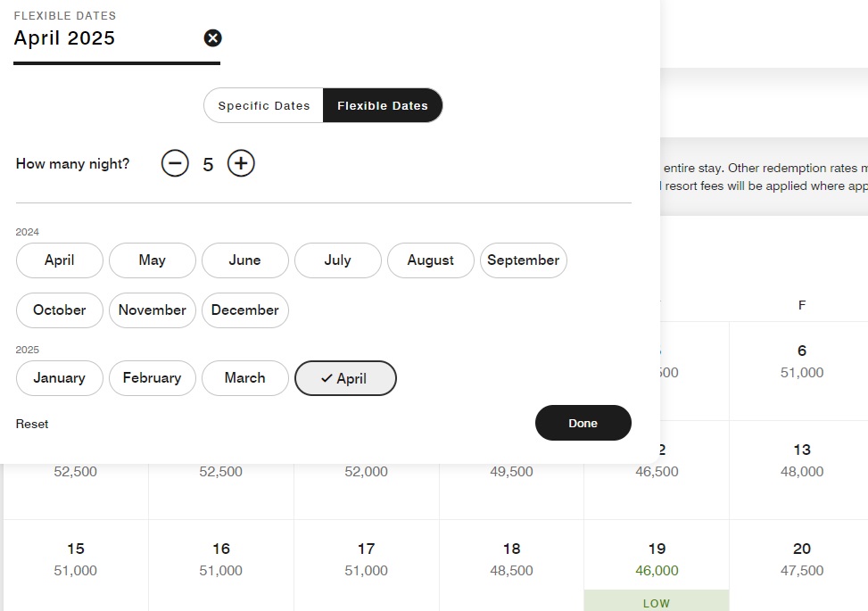Choose October 2024 month pill
Viewport: 868px width, 611px height.
tap(60, 310)
